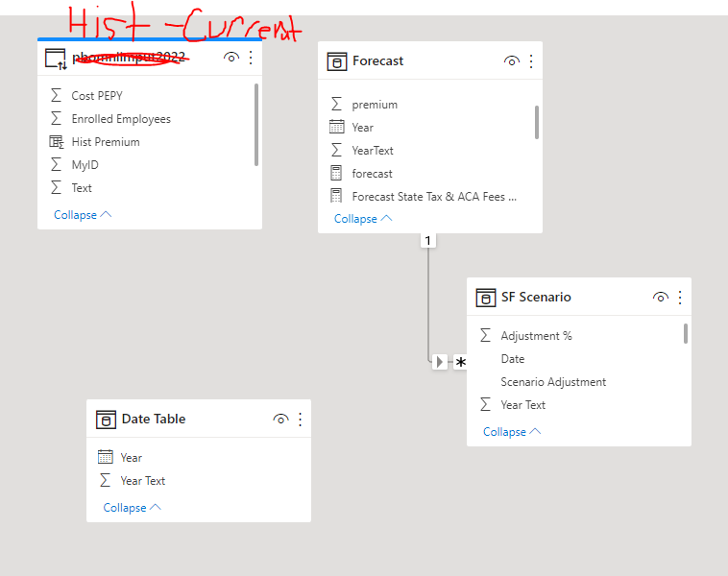728x576 pixels.
Task: Click calculator icon beside Forecast State Tax measure
Action: [336, 196]
